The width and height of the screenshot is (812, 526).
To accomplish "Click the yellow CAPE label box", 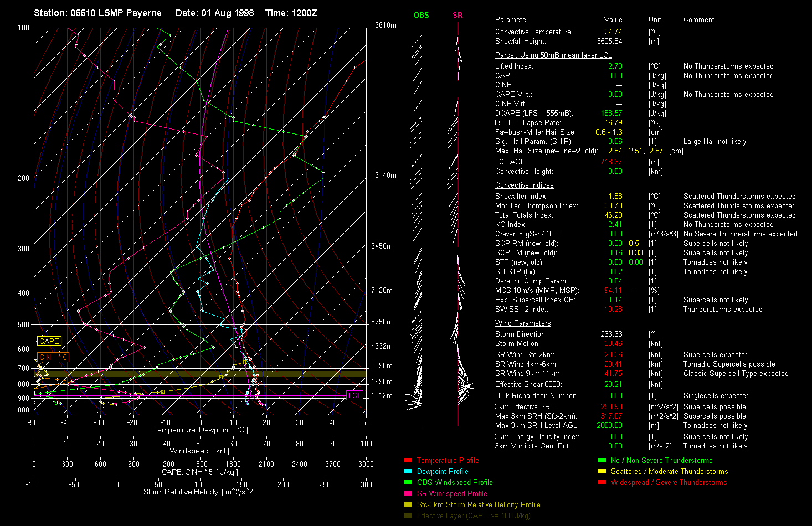I will pyautogui.click(x=49, y=341).
